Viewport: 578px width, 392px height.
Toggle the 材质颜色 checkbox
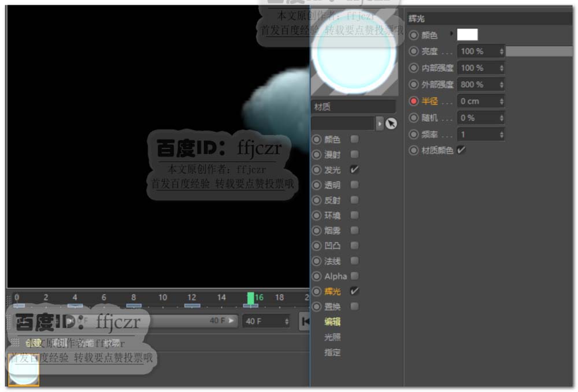point(461,150)
